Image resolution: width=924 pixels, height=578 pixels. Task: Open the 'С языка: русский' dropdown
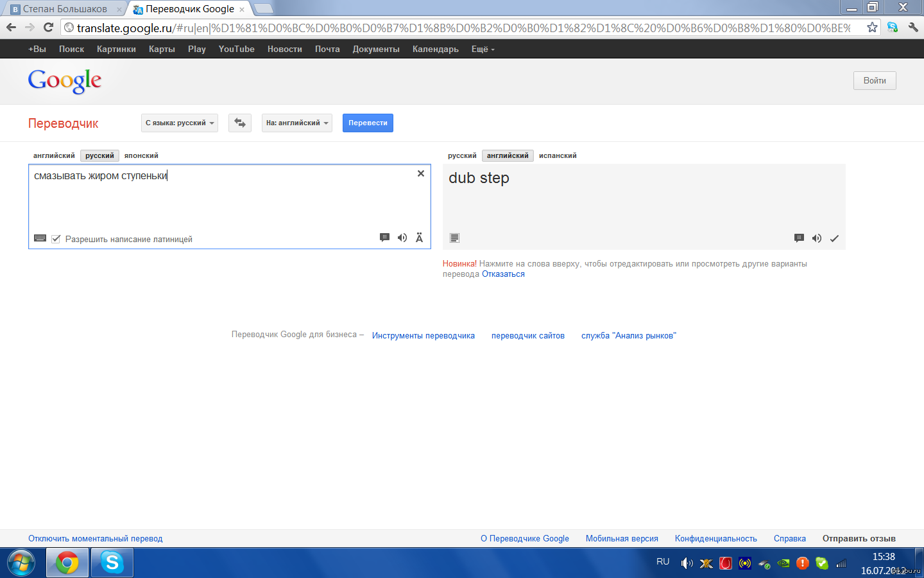click(180, 123)
